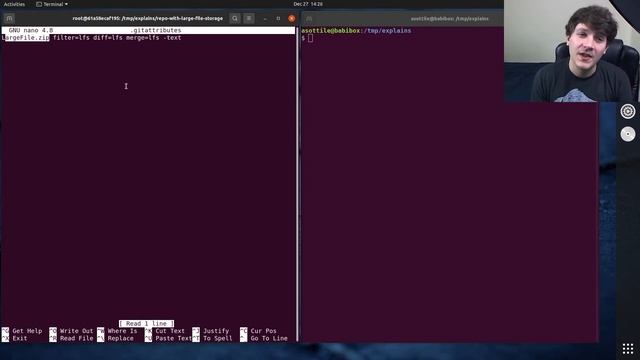Viewport: 640px width, 360px height.
Task: Click the webcam video overlay of the presenter
Action: click(571, 51)
